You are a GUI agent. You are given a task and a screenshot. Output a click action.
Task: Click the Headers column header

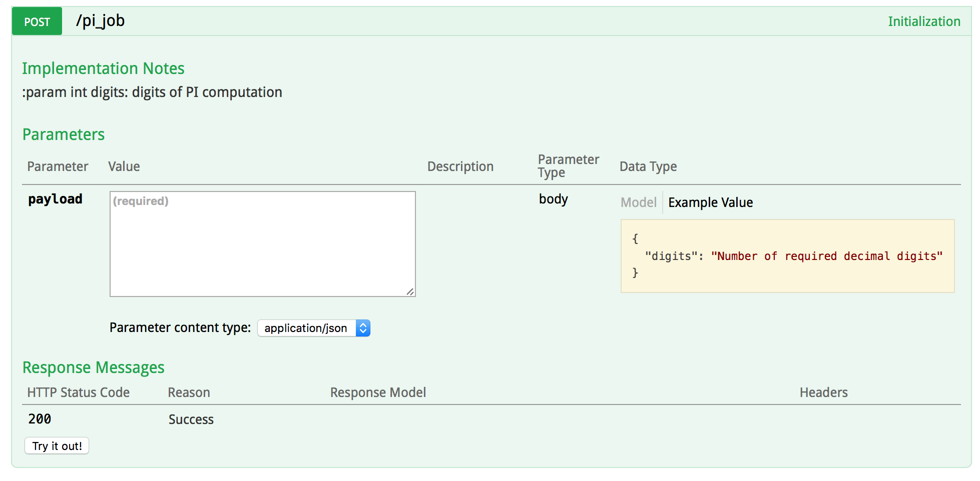[823, 392]
